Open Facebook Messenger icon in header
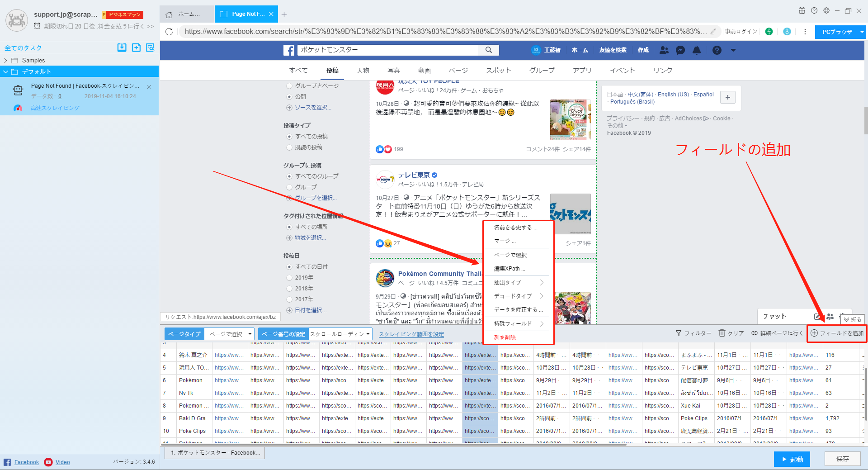The height and width of the screenshot is (470, 868). coord(680,50)
